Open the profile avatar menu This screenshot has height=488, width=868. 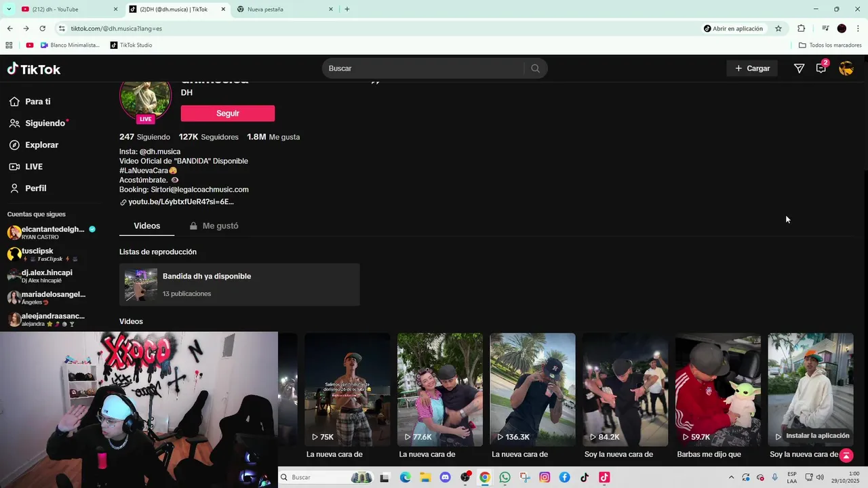pos(846,68)
